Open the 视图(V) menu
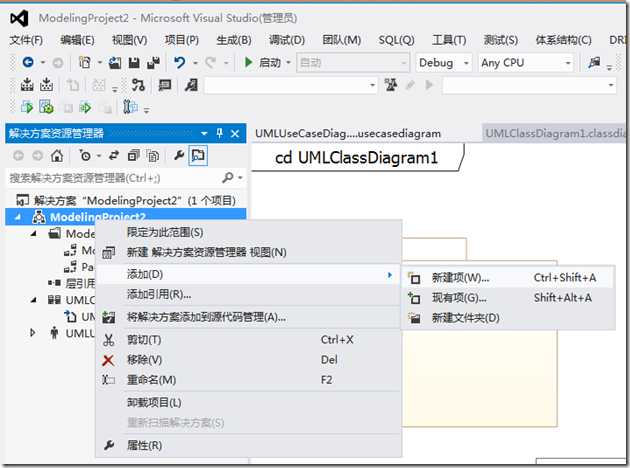Image resolution: width=630 pixels, height=468 pixels. [x=129, y=40]
